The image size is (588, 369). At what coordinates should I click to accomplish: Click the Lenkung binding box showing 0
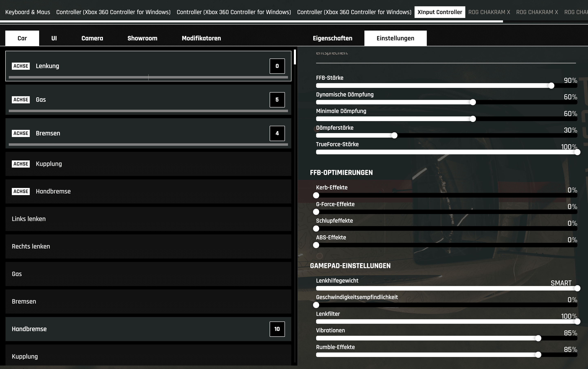(x=277, y=66)
